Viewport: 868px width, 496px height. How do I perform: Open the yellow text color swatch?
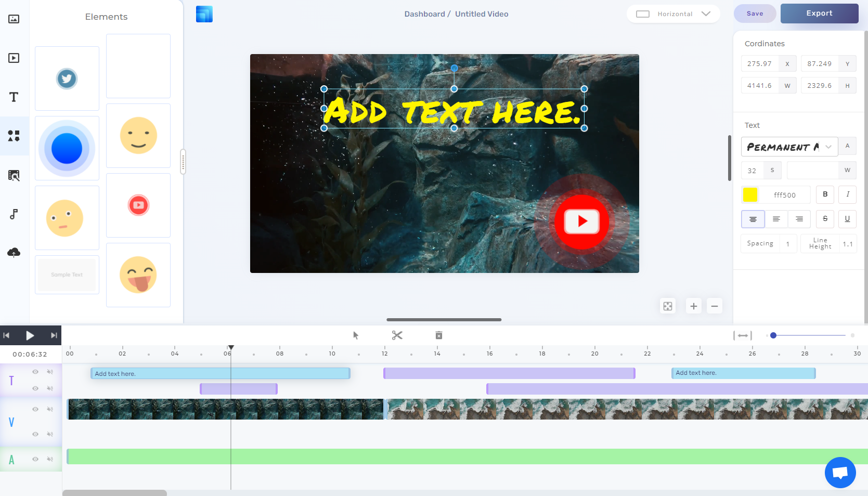coord(750,194)
